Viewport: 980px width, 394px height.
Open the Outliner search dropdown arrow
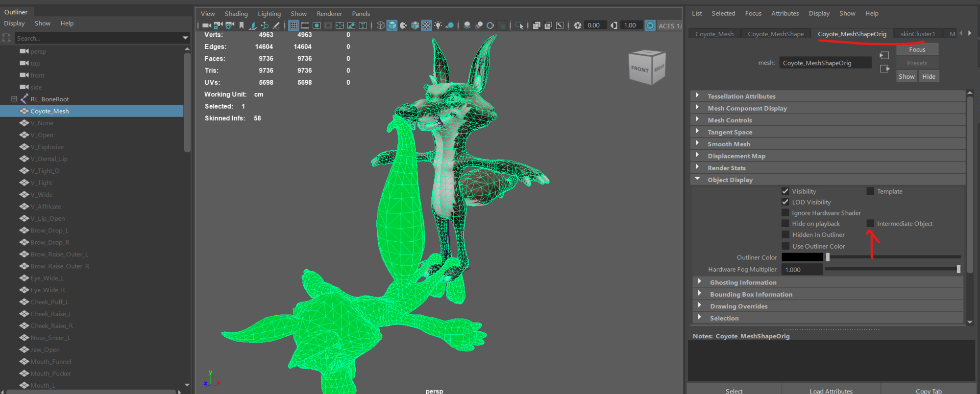pos(185,38)
